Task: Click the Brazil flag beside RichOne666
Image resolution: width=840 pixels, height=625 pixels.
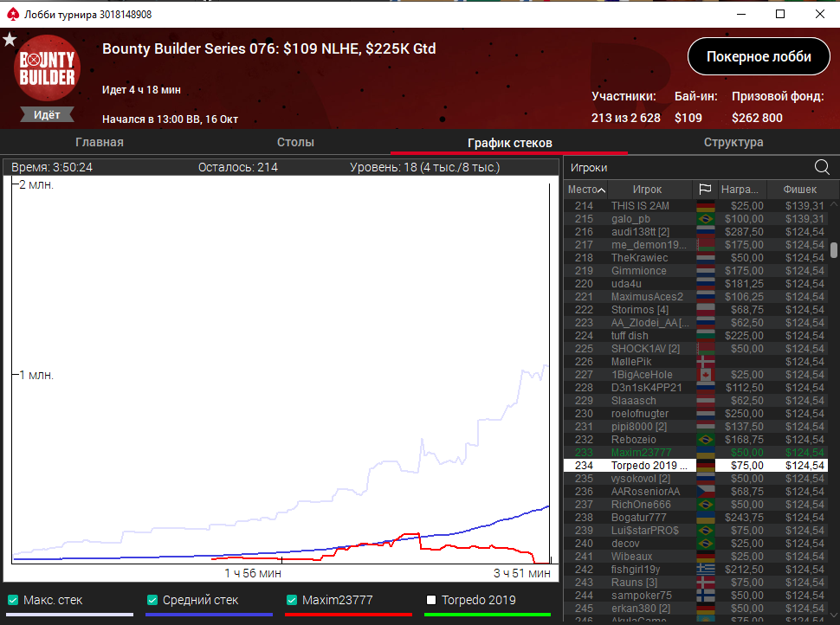Action: pos(706,505)
